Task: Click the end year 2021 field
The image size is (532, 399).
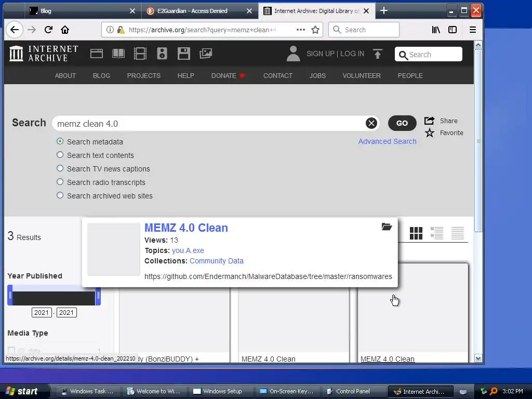Action: click(66, 312)
